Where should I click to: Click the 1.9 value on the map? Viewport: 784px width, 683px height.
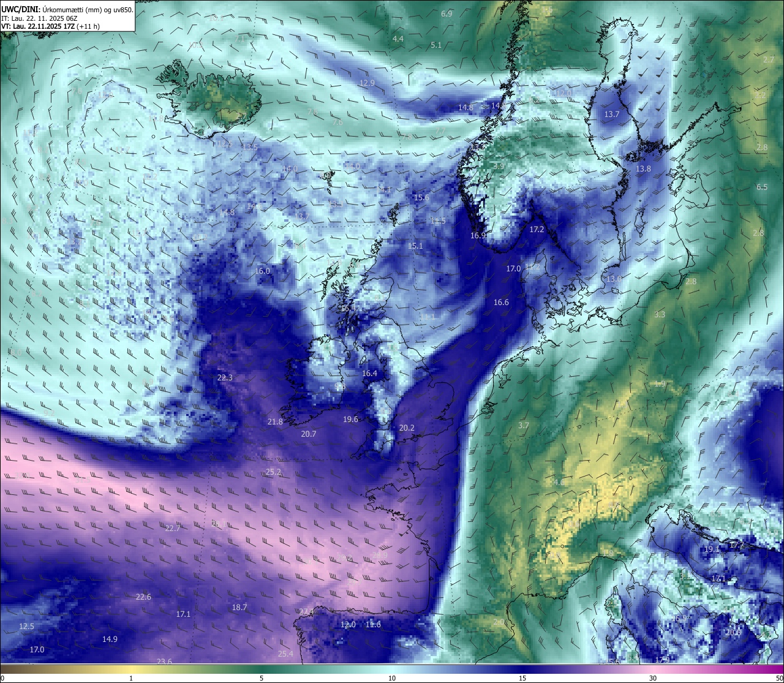(x=660, y=383)
